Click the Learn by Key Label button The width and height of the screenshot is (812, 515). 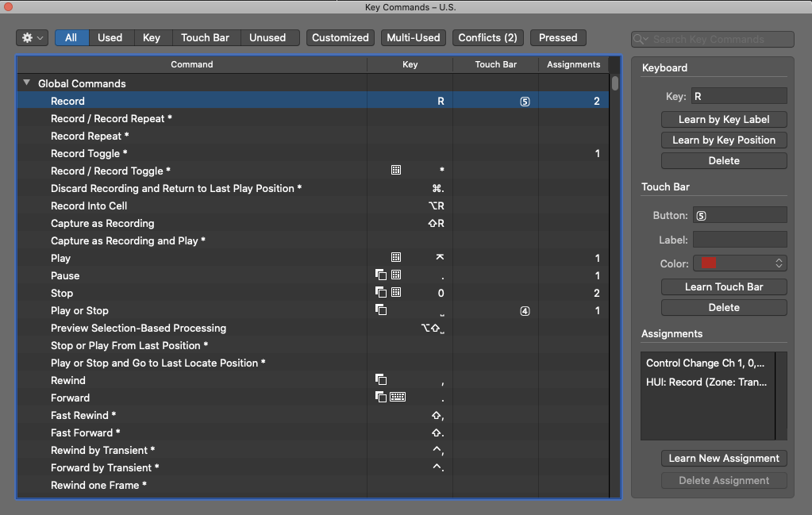coord(723,119)
